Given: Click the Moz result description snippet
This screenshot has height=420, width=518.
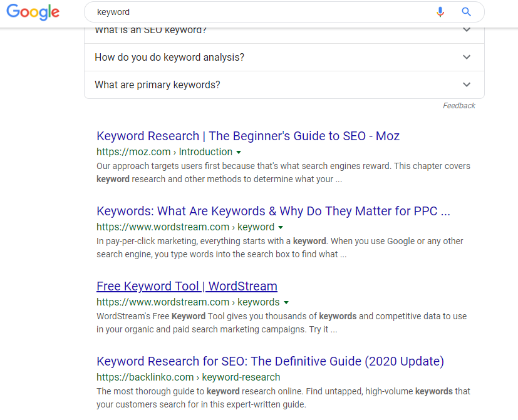Looking at the screenshot, I should click(283, 172).
